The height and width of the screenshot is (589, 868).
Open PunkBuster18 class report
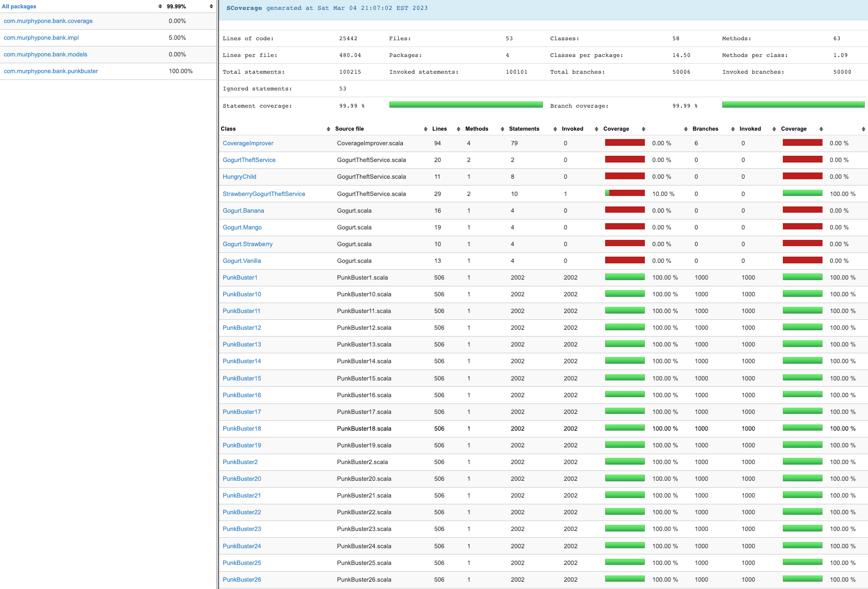click(x=242, y=429)
